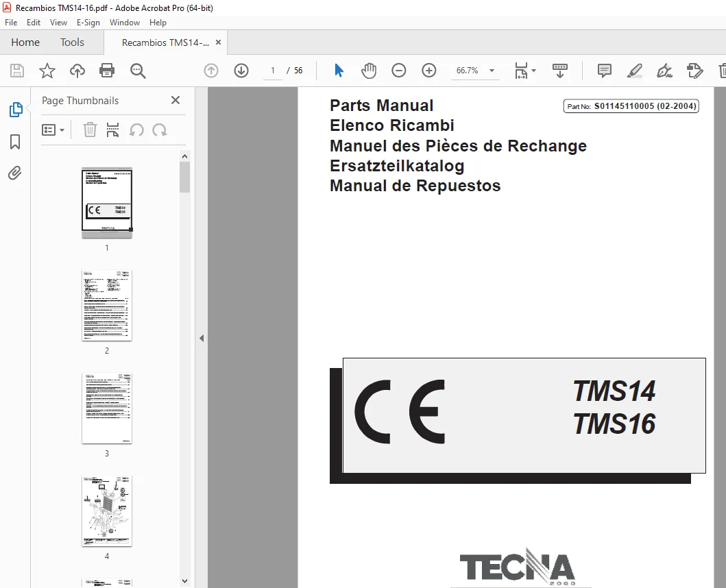This screenshot has height=588, width=726.
Task: Click the scrolling mode keyboard icon
Action: click(560, 71)
